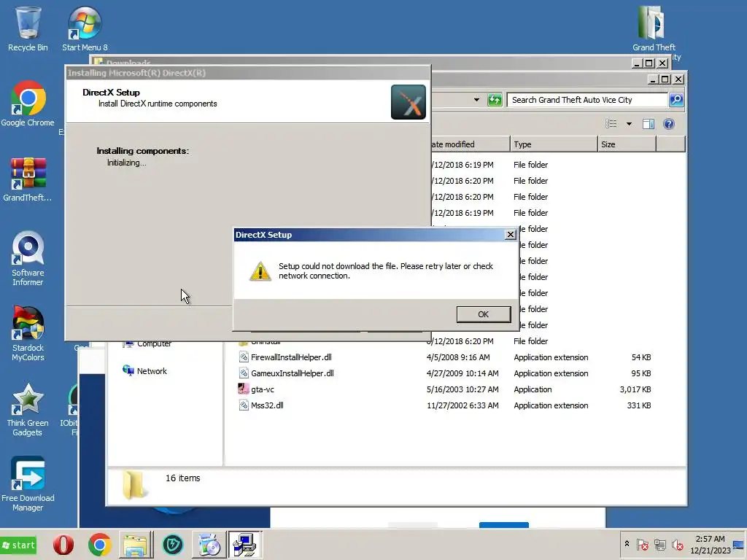Open the view options dropdown arrow
The width and height of the screenshot is (747, 560).
(x=629, y=124)
